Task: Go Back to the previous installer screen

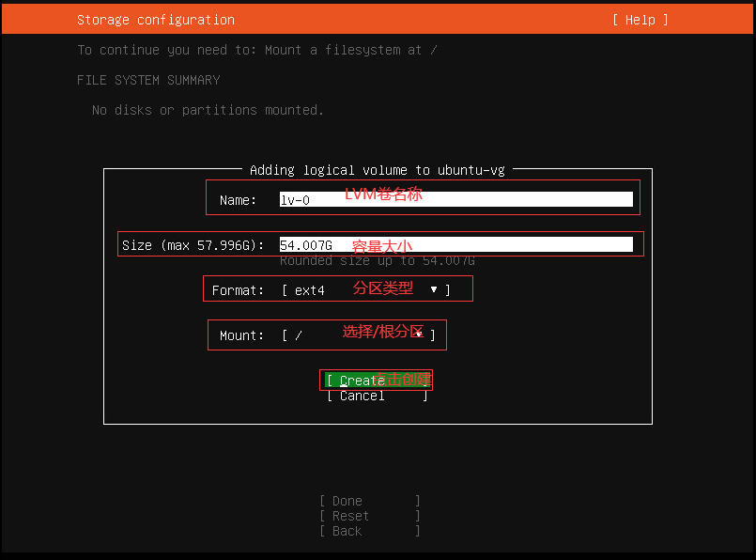Action: [x=369, y=530]
